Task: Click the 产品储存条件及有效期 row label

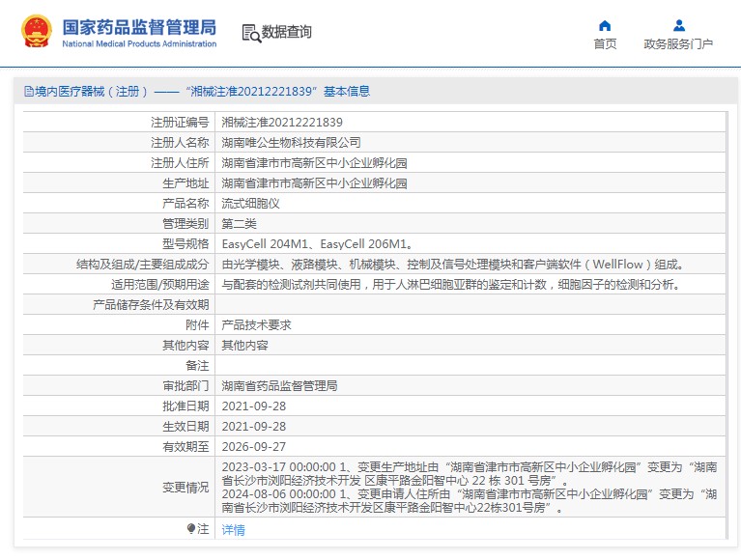Action: tap(151, 305)
